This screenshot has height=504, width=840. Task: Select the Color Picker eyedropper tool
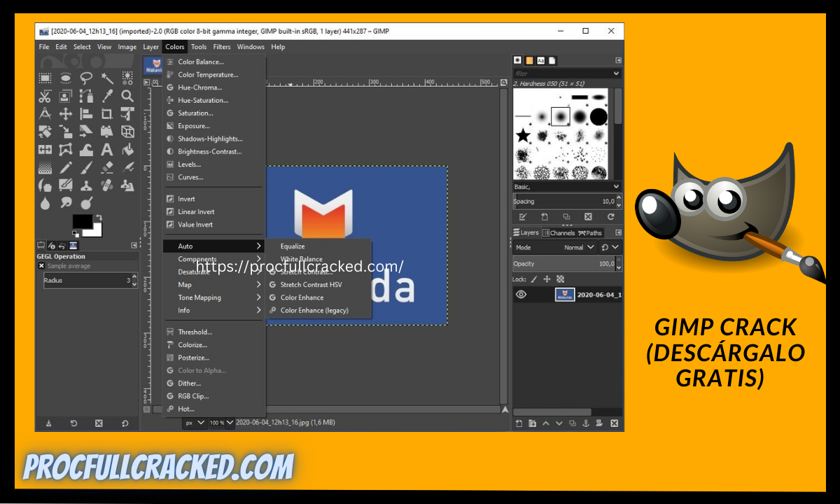[x=106, y=96]
